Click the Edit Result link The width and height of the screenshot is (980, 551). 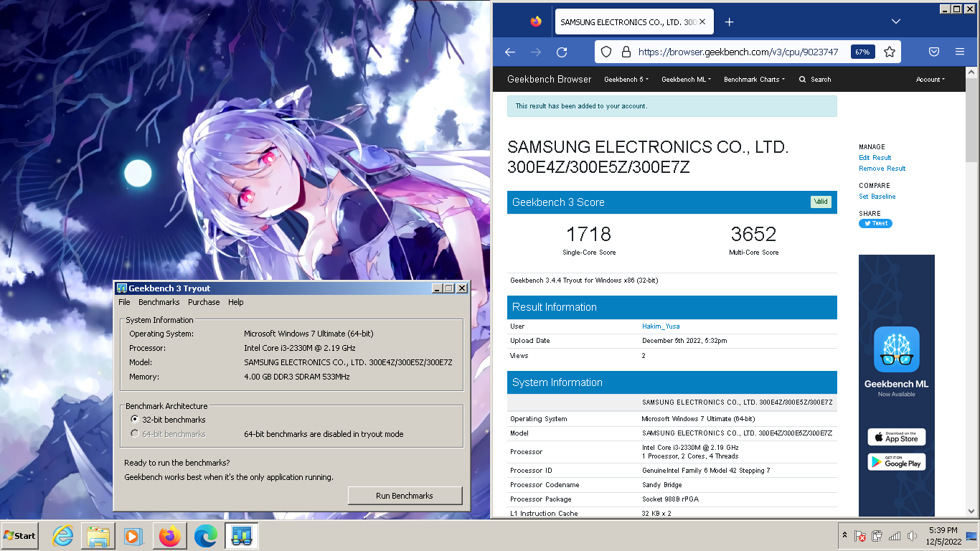[875, 158]
